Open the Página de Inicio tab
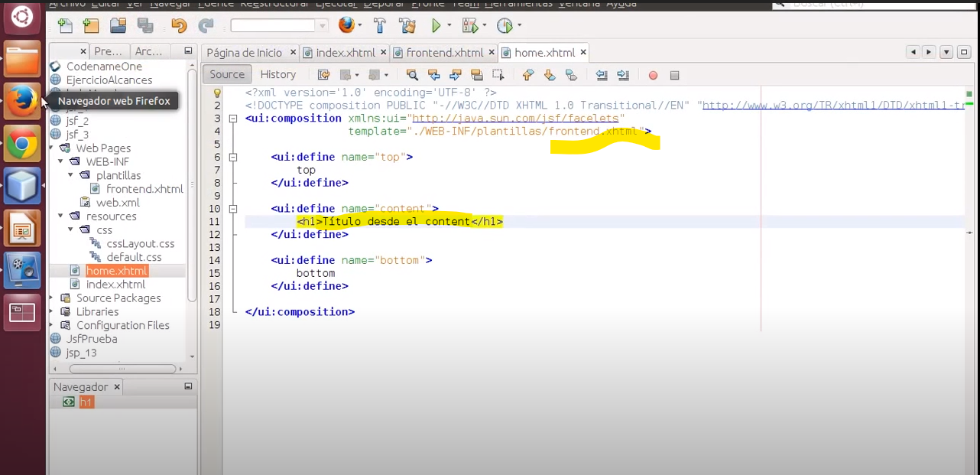The width and height of the screenshot is (980, 475). pyautogui.click(x=245, y=53)
